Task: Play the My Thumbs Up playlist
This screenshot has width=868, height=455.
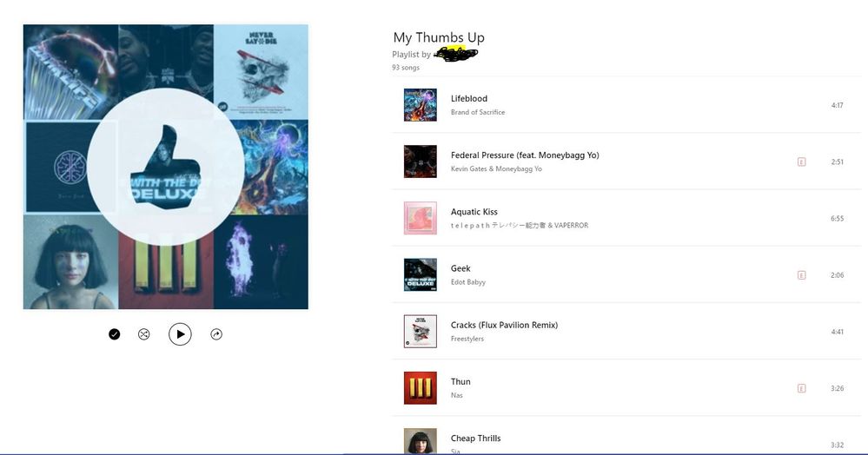Action: [x=180, y=334]
